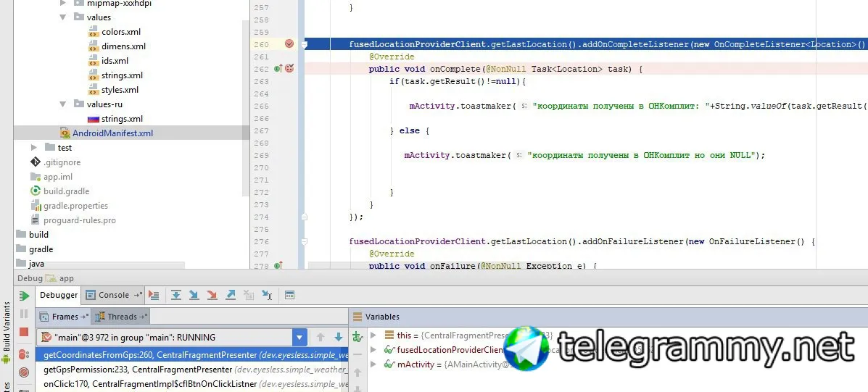
Task: Click Debug app panel title
Action: click(46, 278)
